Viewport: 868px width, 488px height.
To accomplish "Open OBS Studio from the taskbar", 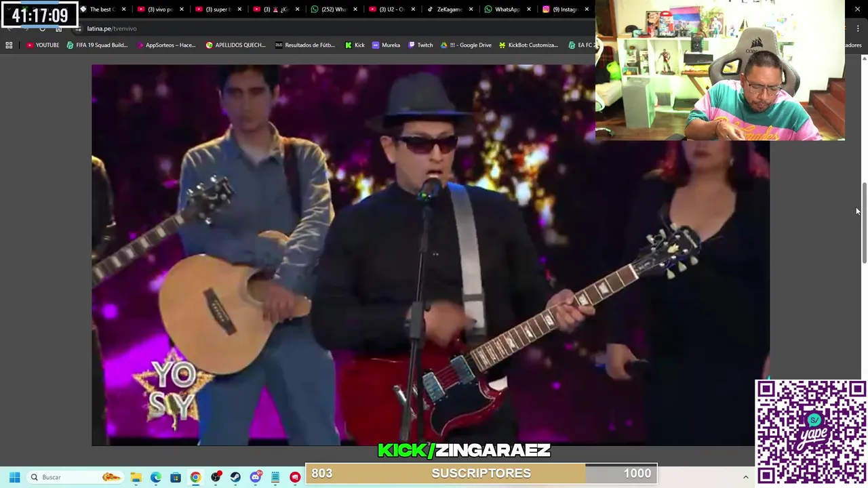I will coord(216,477).
